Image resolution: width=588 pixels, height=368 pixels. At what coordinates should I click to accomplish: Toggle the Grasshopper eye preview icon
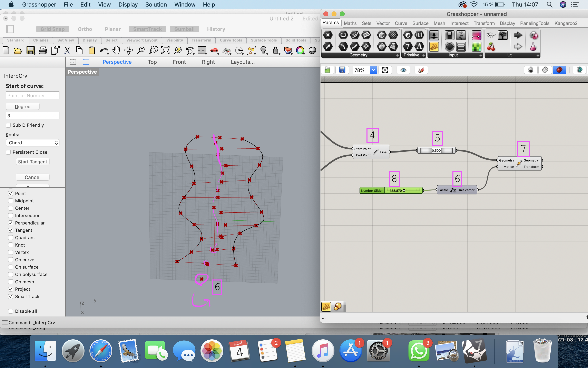click(403, 70)
